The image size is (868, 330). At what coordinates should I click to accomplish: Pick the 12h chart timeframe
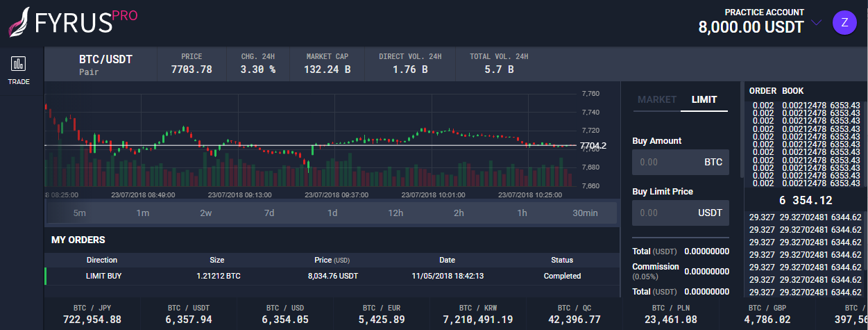tap(395, 213)
